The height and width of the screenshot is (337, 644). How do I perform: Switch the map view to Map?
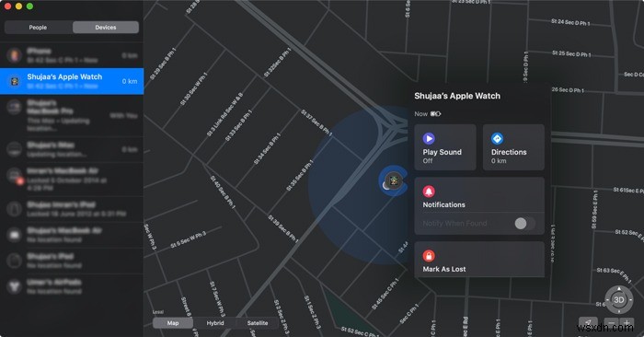[173, 323]
